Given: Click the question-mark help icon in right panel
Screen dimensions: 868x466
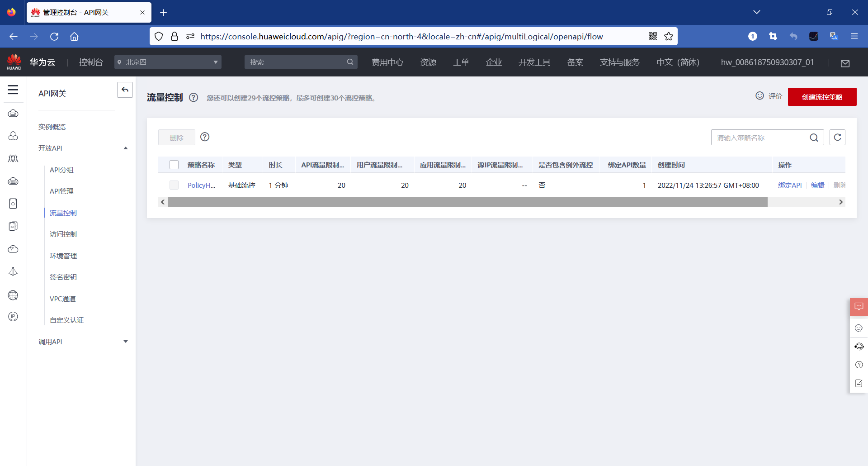Looking at the screenshot, I should (859, 365).
